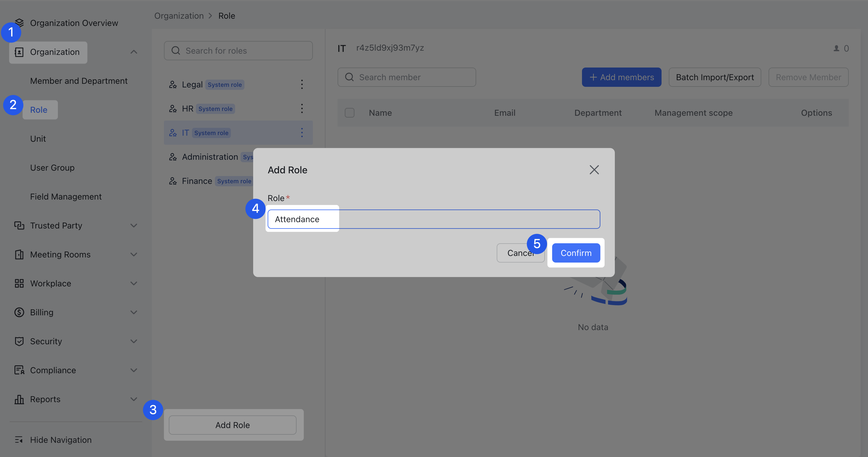
Task: Click the Meeting Rooms building icon
Action: click(x=19, y=254)
